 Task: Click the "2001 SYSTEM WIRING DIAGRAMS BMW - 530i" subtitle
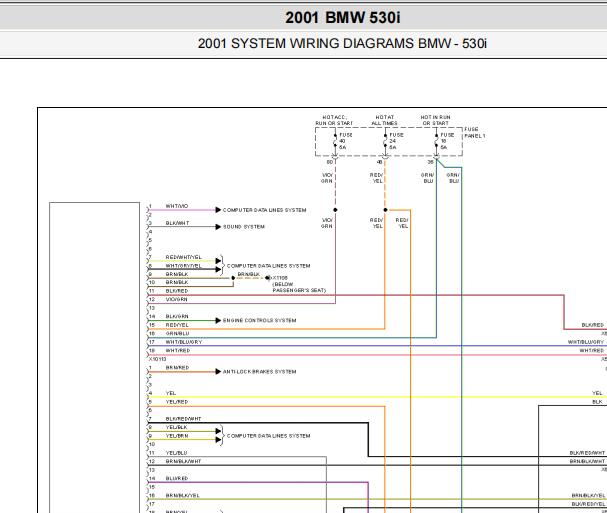click(x=342, y=43)
